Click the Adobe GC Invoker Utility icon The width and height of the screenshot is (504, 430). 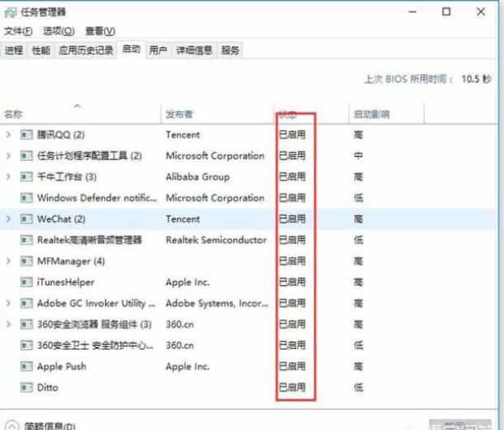click(x=26, y=303)
